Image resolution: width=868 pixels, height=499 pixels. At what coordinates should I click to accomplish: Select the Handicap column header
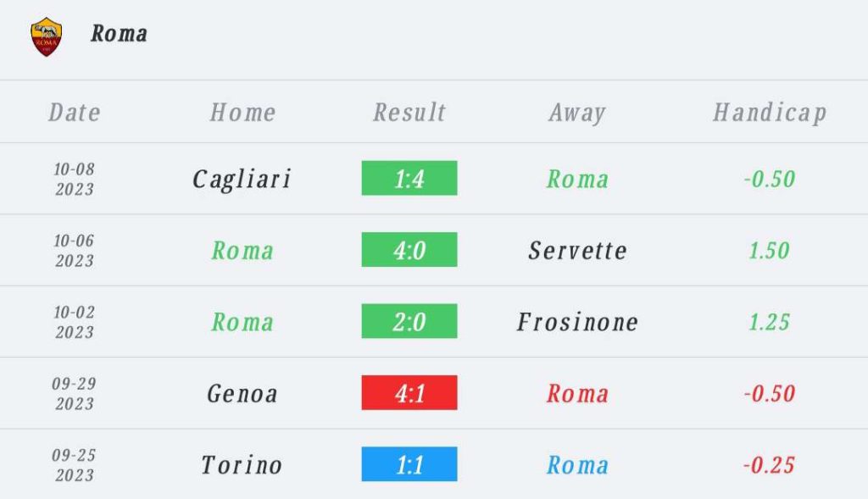pos(770,113)
